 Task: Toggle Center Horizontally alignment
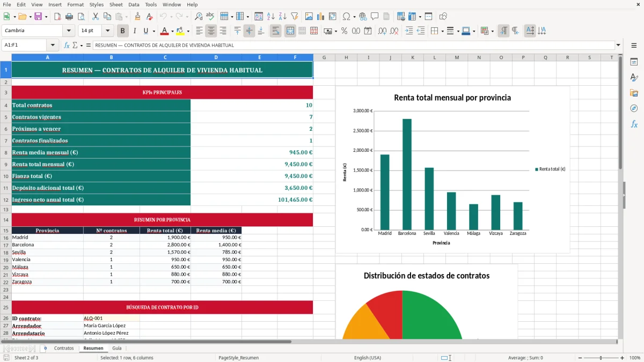point(211,31)
